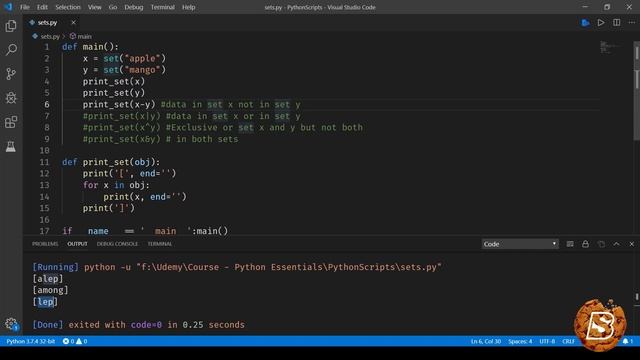The height and width of the screenshot is (360, 640).
Task: Click Ln 6, Col 30 status entry
Action: [x=486, y=341]
